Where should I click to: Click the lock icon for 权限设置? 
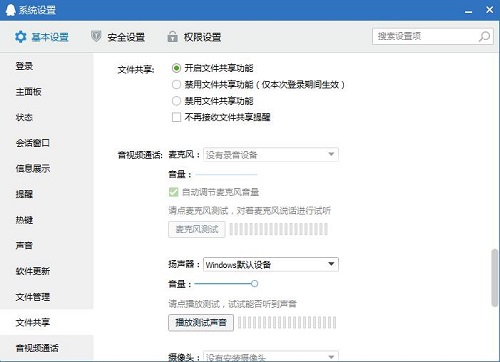tap(172, 36)
